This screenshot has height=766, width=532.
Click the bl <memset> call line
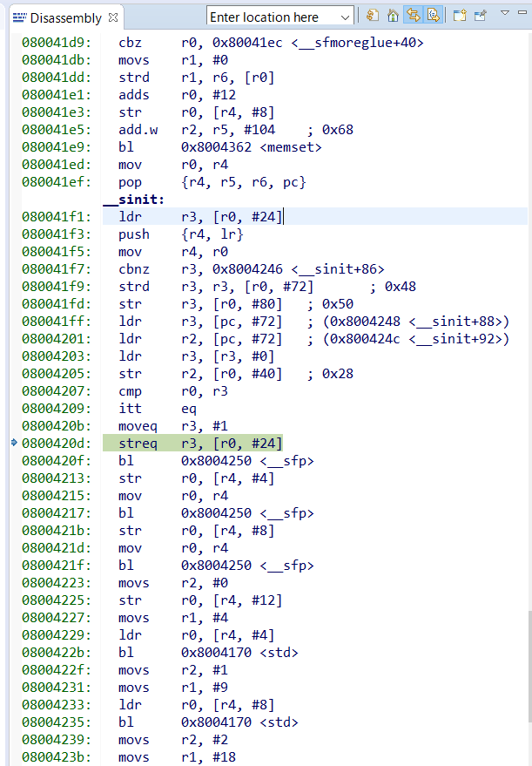pyautogui.click(x=220, y=147)
